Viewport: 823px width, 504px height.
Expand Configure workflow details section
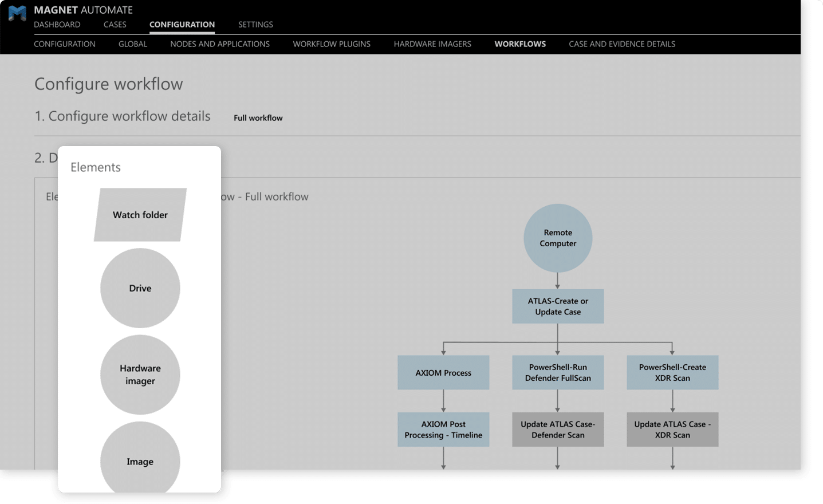tap(123, 116)
